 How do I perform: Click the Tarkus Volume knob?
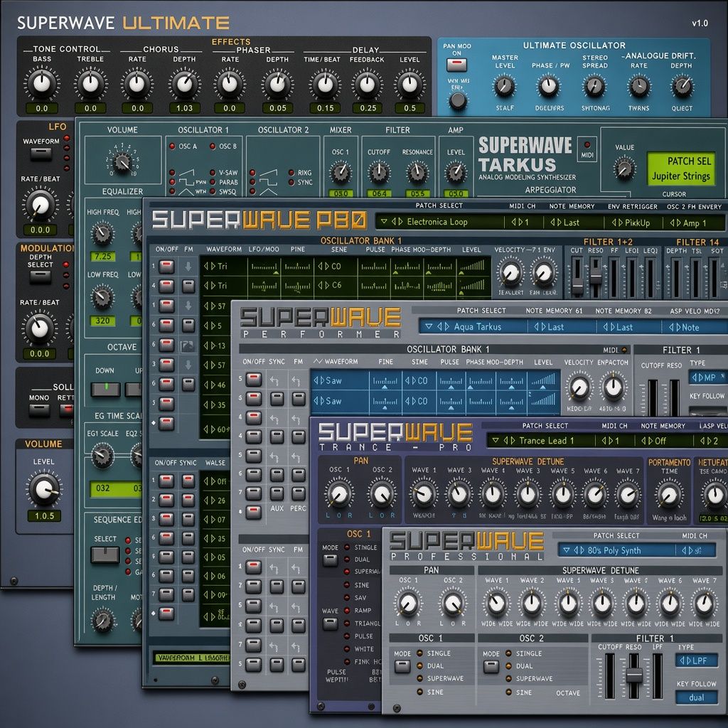[122, 162]
